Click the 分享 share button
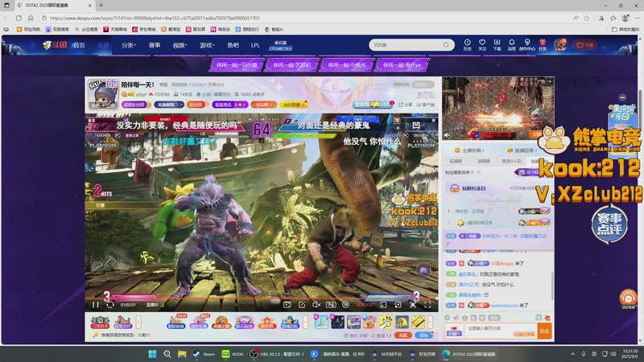The width and height of the screenshot is (644, 362). (x=406, y=105)
